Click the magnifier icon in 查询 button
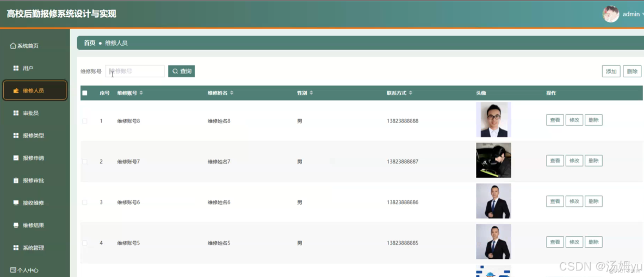The height and width of the screenshot is (277, 644). (175, 71)
